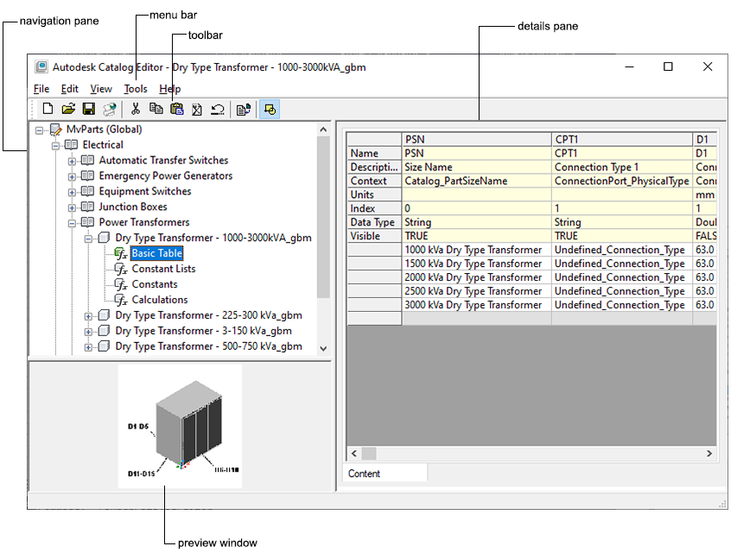Click the Data Type row header
The width and height of the screenshot is (756, 559).
[374, 222]
